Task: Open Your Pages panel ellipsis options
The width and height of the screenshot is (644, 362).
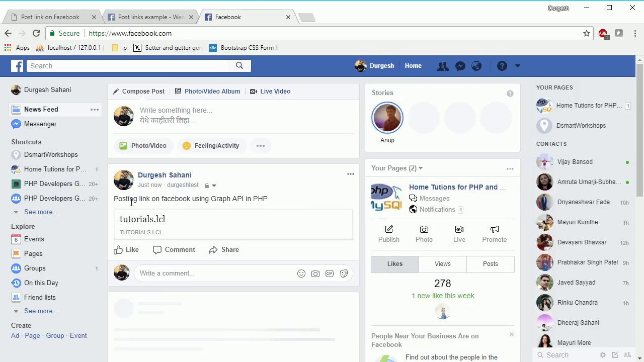Action: coord(510,169)
